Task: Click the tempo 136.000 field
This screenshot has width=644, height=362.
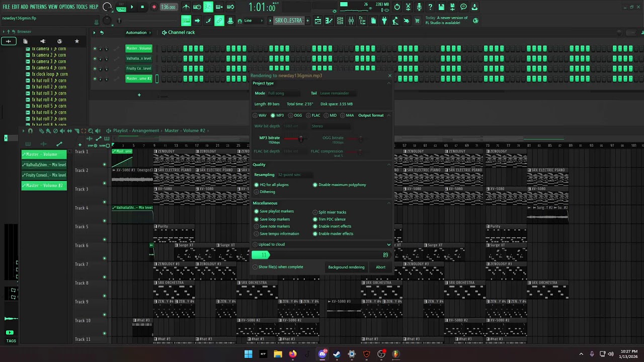Action: 169,7
